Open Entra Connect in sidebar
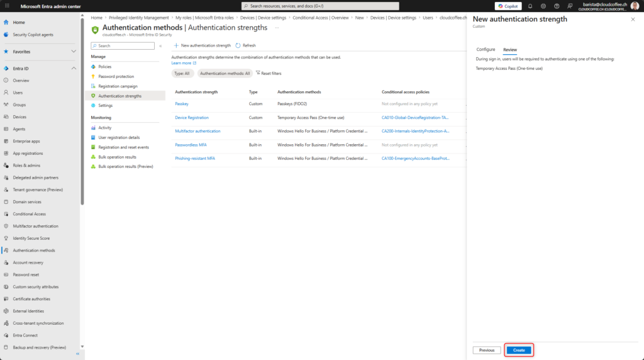The width and height of the screenshot is (644, 360). [25, 335]
